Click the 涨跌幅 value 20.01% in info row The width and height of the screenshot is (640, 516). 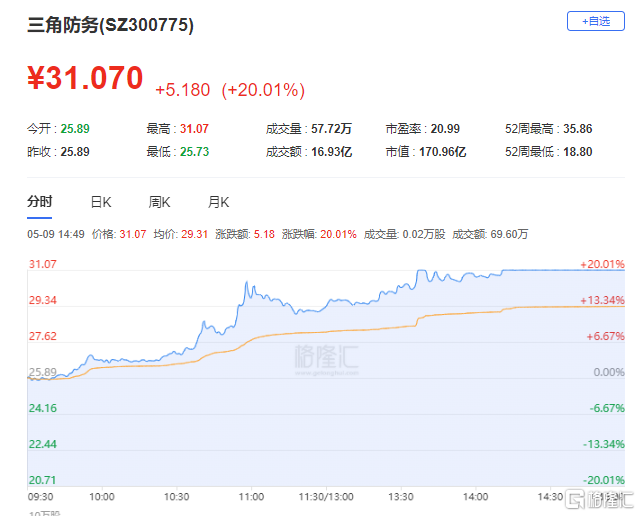pyautogui.click(x=338, y=234)
